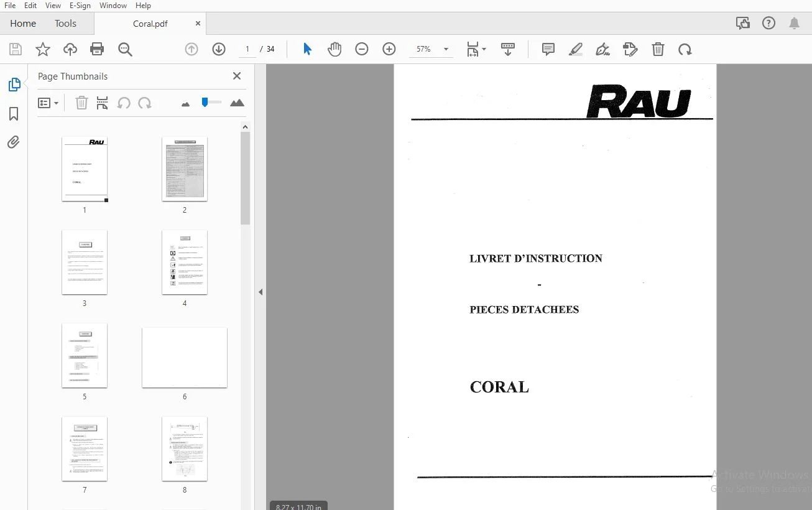This screenshot has width=812, height=510.
Task: Rotate thumbnails clockwise in panel
Action: point(145,103)
